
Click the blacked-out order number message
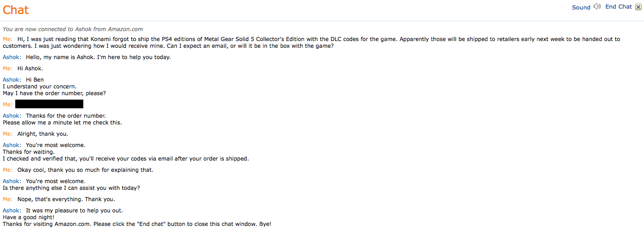click(x=49, y=104)
